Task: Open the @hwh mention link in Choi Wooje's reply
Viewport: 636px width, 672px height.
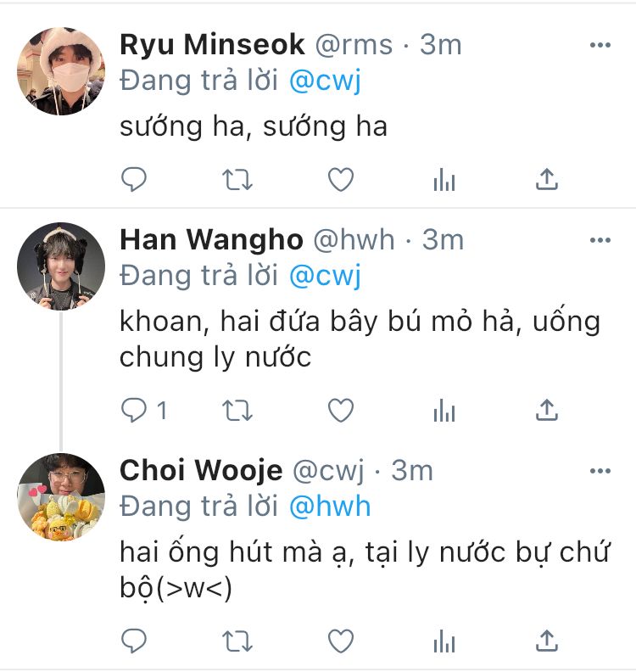Action: point(330,507)
